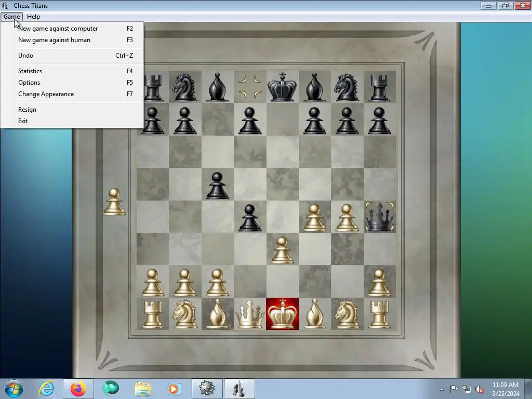Viewport: 532px width, 399px height.
Task: Open the Action Center flag icon
Action: point(454,389)
